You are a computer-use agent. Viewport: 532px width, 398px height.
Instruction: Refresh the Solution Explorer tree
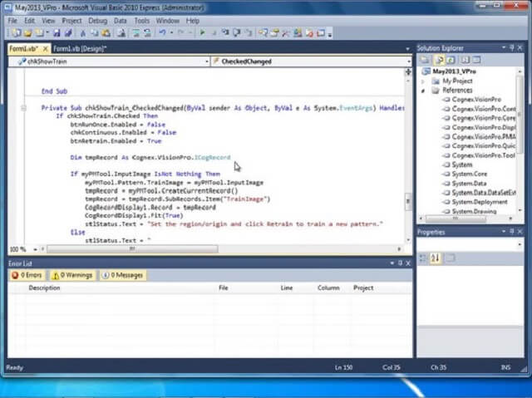coord(451,60)
